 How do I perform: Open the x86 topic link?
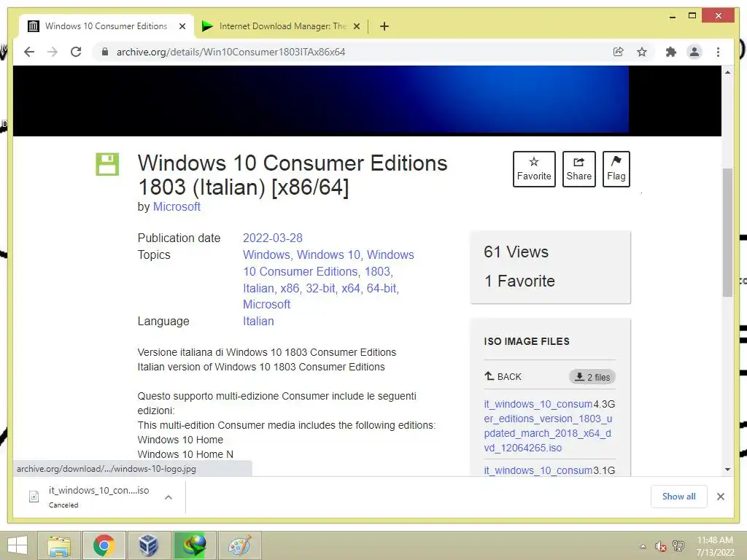point(290,288)
